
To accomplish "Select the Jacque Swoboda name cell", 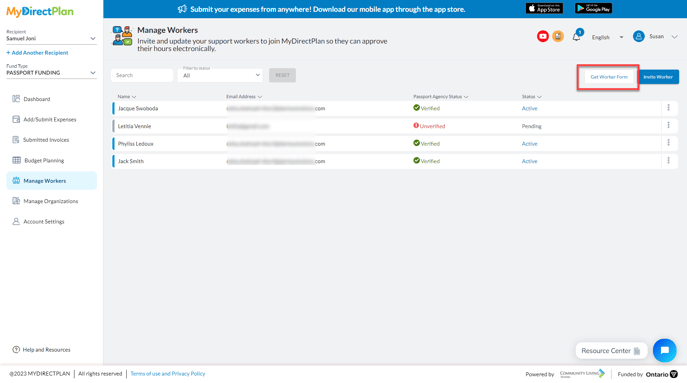I will tap(138, 108).
